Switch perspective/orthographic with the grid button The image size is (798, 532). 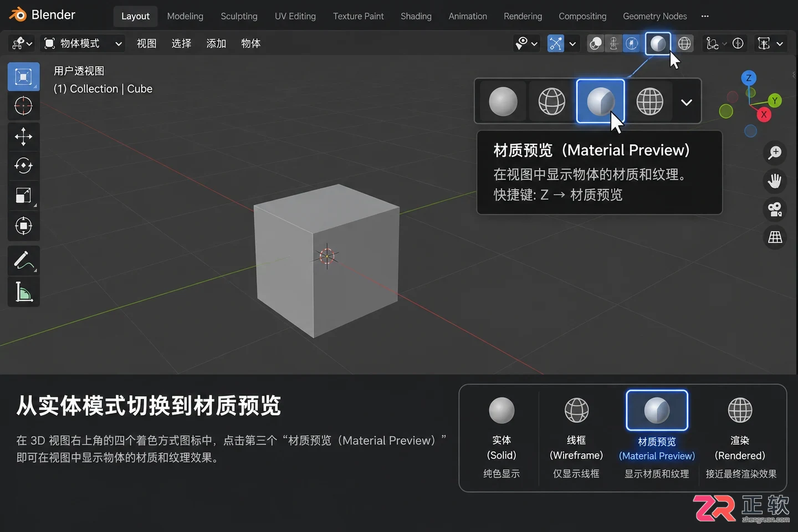coord(775,238)
